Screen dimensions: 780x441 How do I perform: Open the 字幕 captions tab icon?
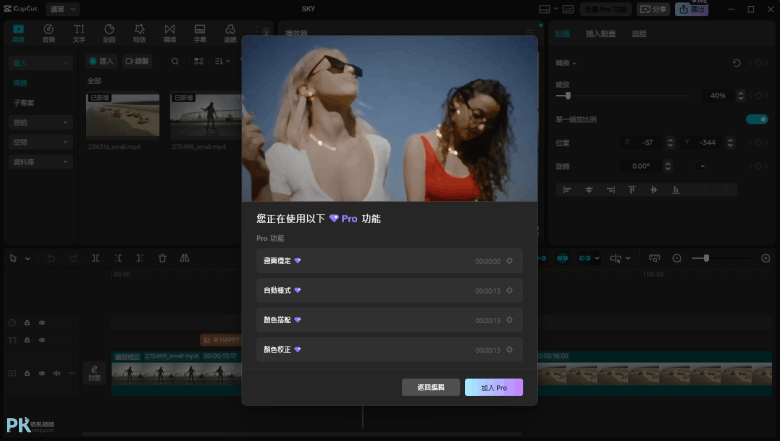[x=200, y=29]
